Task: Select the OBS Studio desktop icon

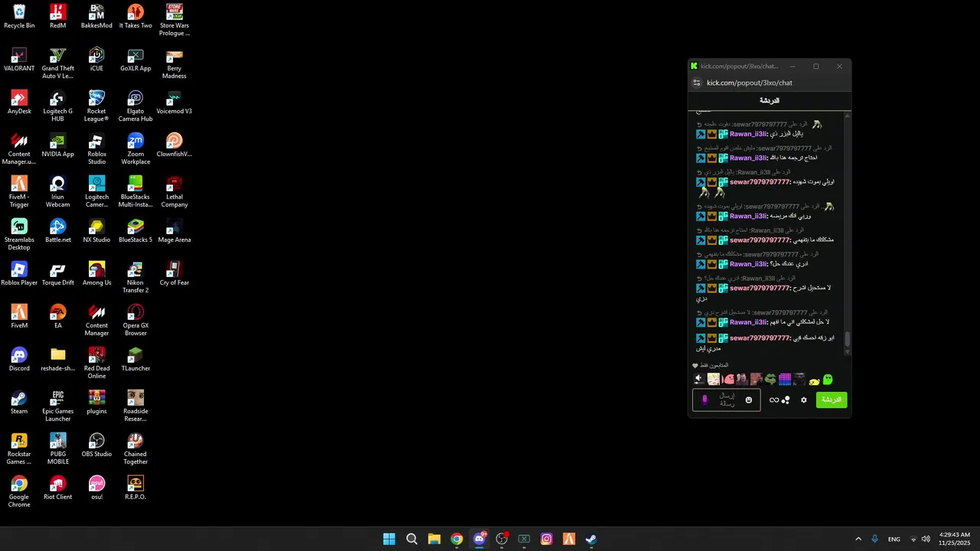Action: tap(96, 445)
